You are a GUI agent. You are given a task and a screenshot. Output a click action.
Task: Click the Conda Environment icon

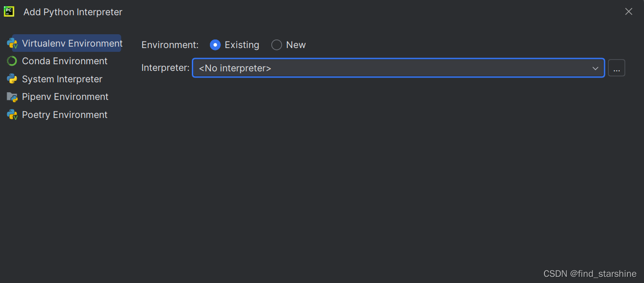coord(12,61)
